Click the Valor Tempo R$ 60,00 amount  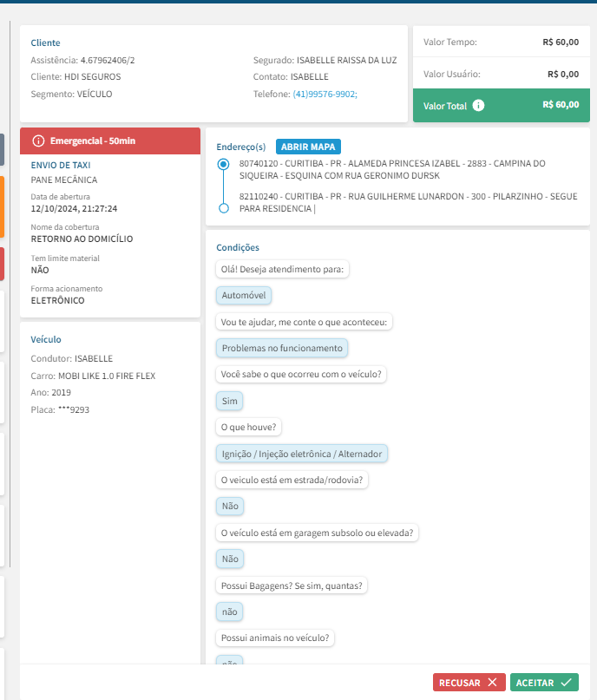pos(561,42)
